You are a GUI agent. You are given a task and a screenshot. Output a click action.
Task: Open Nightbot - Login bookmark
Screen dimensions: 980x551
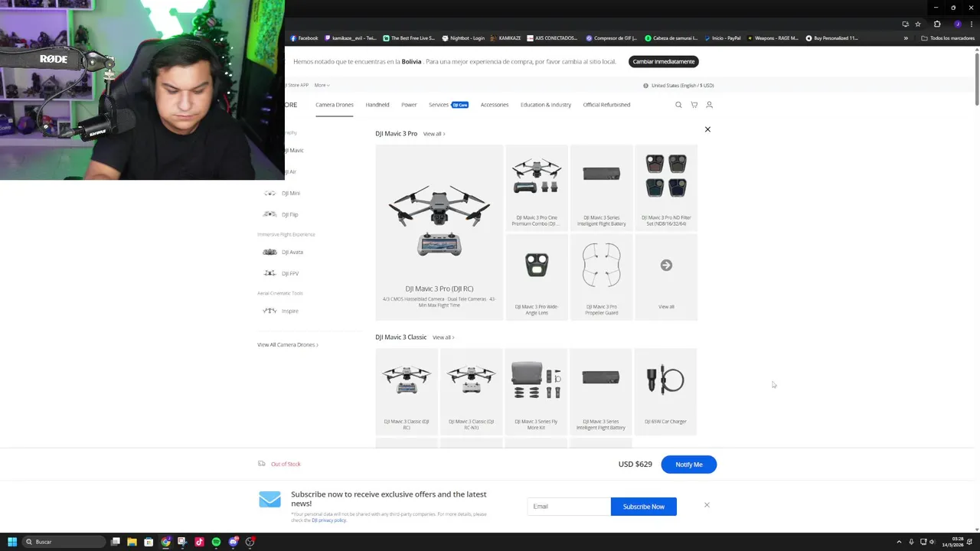pyautogui.click(x=463, y=38)
